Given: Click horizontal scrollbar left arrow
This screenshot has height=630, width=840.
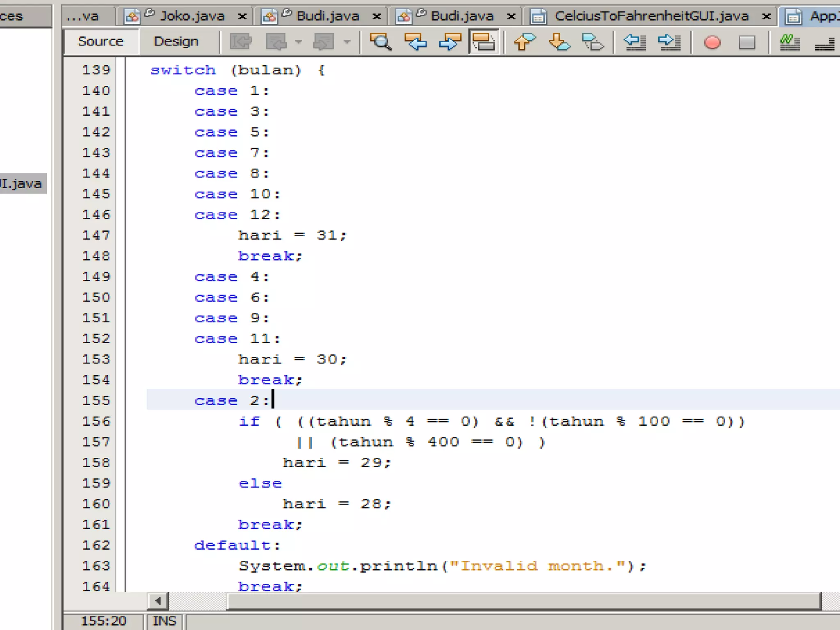Looking at the screenshot, I should [158, 601].
